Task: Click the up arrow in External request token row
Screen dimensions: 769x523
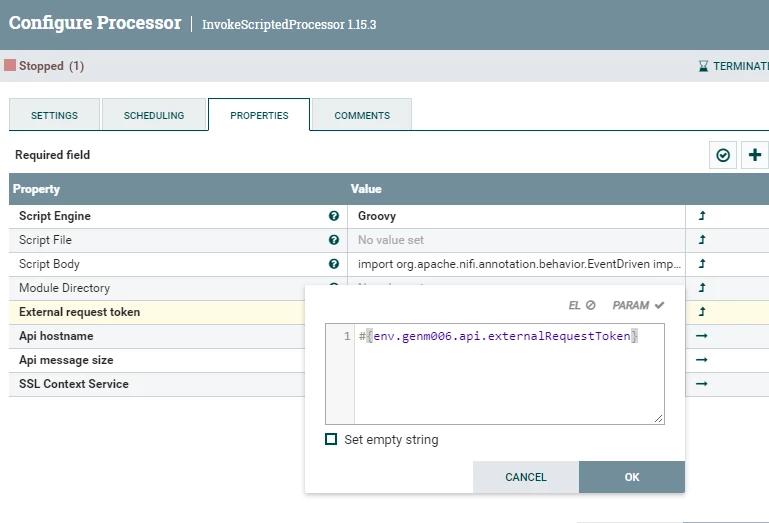Action: [702, 312]
